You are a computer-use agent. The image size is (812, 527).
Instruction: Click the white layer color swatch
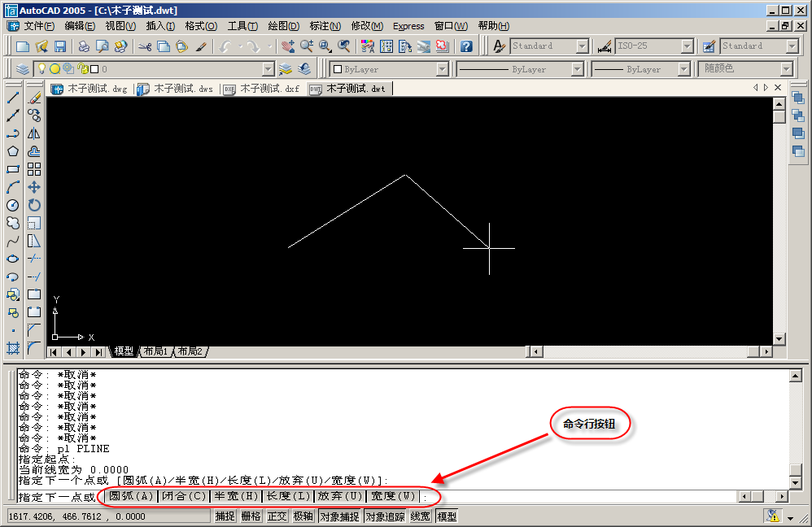pyautogui.click(x=94, y=69)
